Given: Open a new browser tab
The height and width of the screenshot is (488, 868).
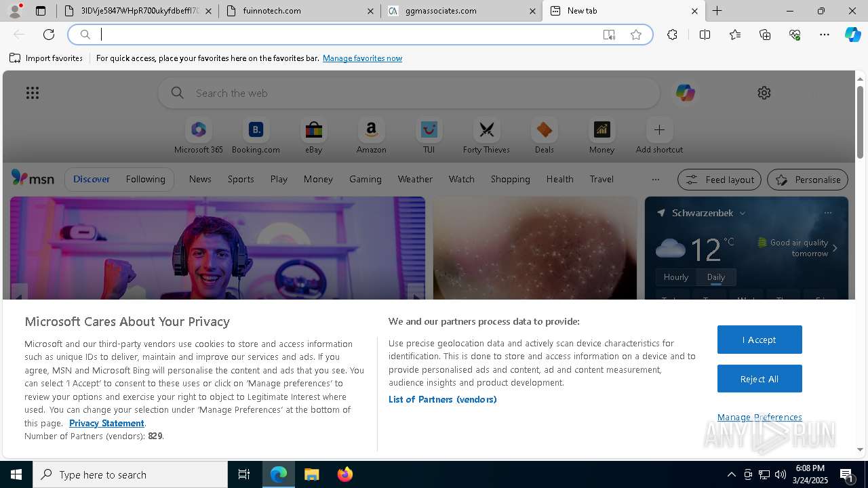Looking at the screenshot, I should tap(717, 11).
